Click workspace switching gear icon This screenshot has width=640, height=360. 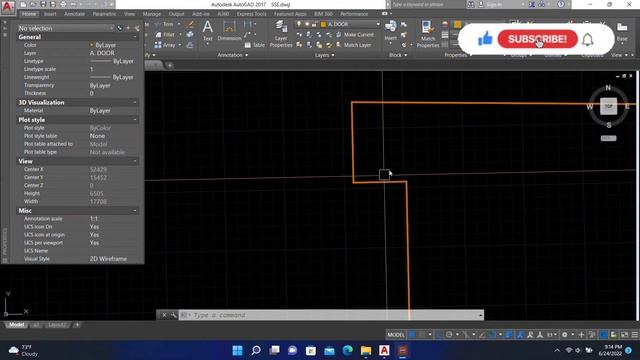click(564, 335)
